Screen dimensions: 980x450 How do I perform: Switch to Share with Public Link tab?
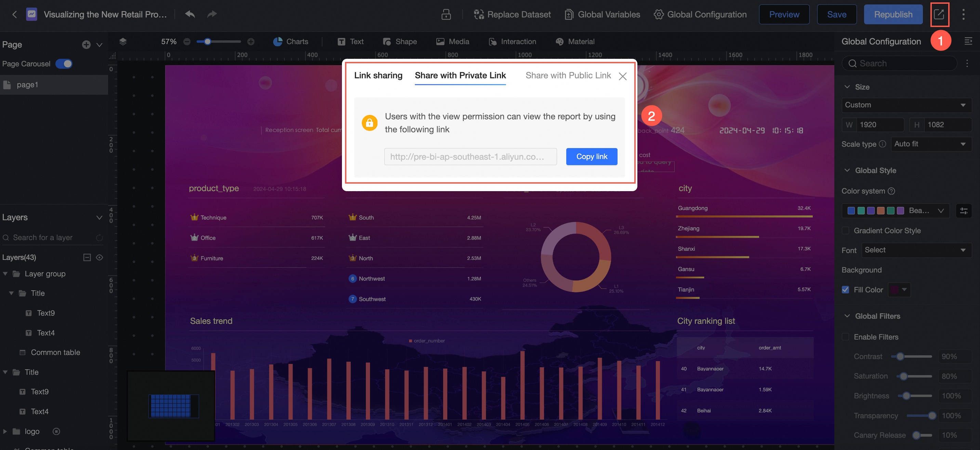tap(568, 75)
